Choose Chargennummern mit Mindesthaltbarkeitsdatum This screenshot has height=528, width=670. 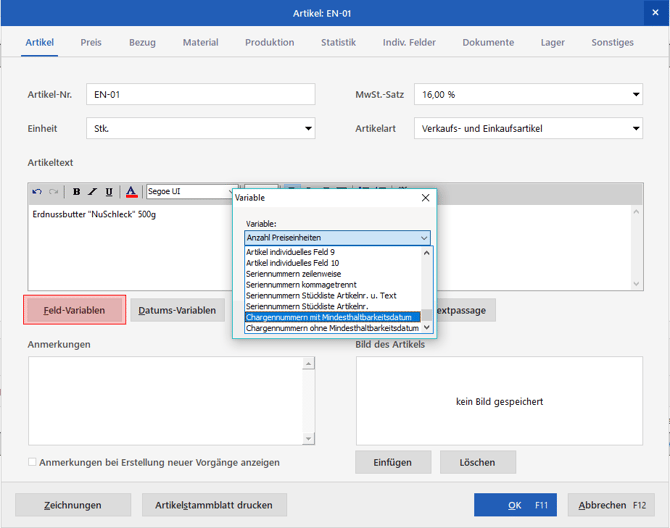pos(333,317)
